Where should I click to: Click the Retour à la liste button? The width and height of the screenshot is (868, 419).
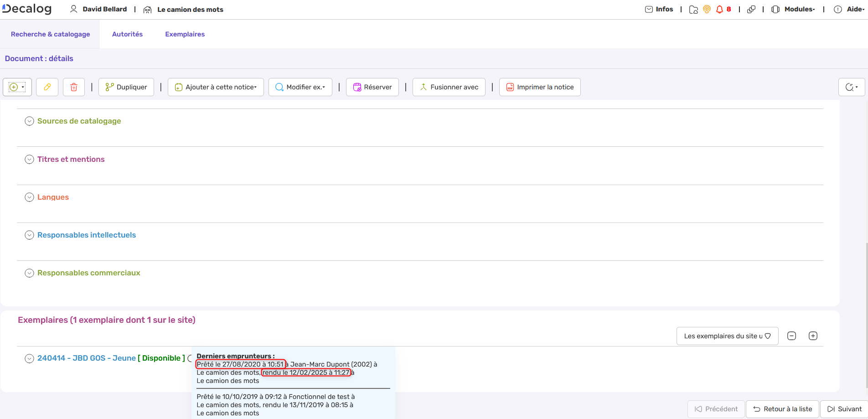[x=782, y=409]
